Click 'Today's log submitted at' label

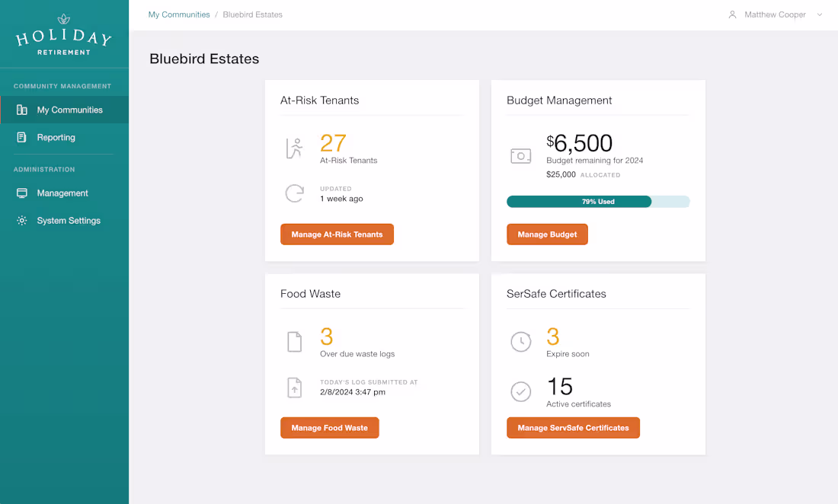click(369, 382)
